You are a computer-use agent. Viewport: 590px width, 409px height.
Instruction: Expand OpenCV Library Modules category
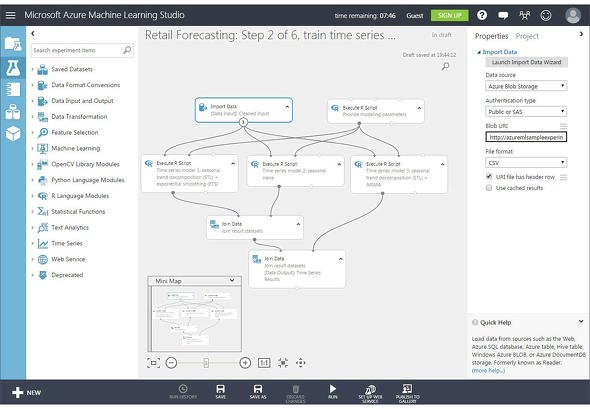tap(32, 164)
